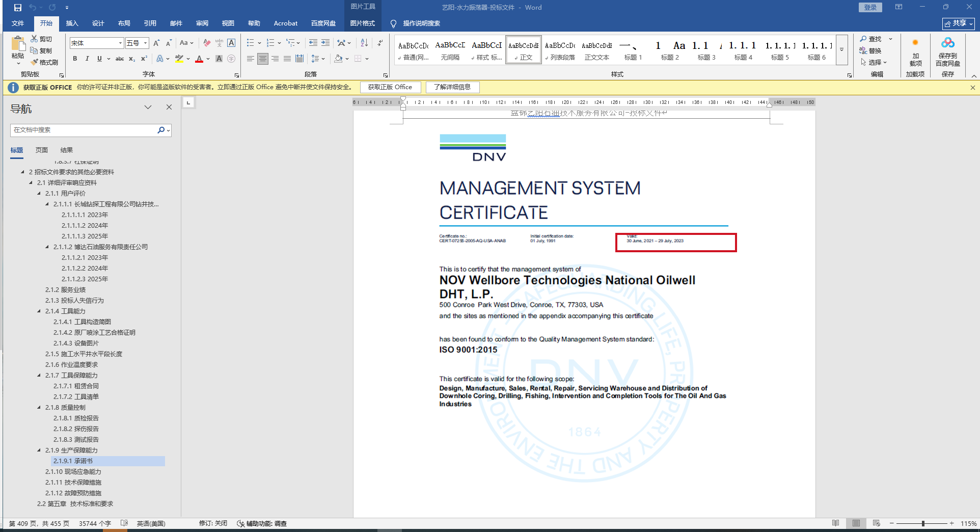Click the zoom slider in status bar
This screenshot has width=980, height=532.
tap(922, 523)
